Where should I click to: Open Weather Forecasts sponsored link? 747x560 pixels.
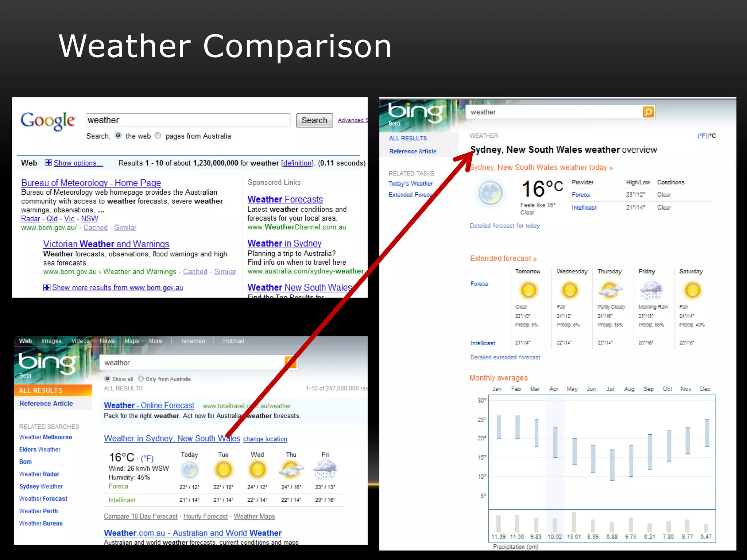285,199
